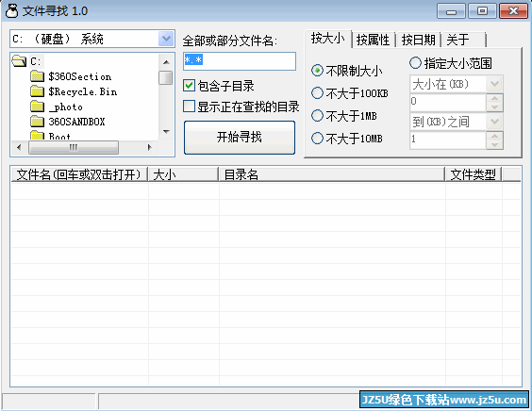Click the C: root folder icon
Viewport: 532px width, 411px height.
point(19,61)
